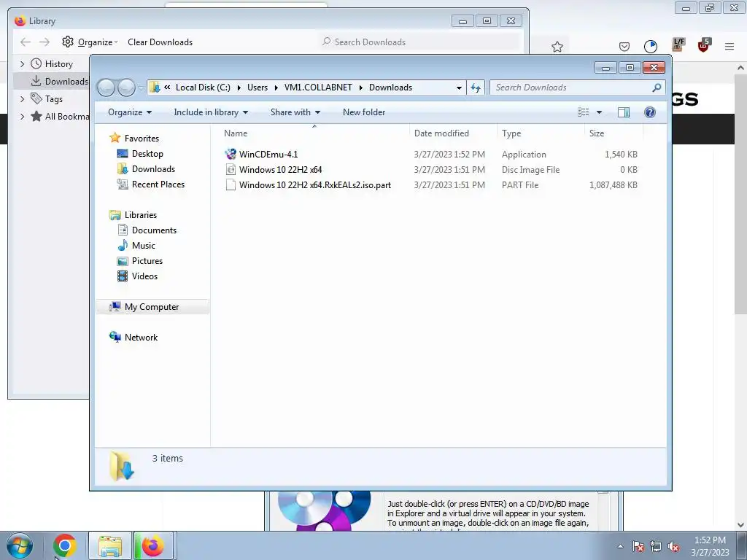Open Downloads in Explorer Favorites
This screenshot has height=560, width=747.
[153, 169]
